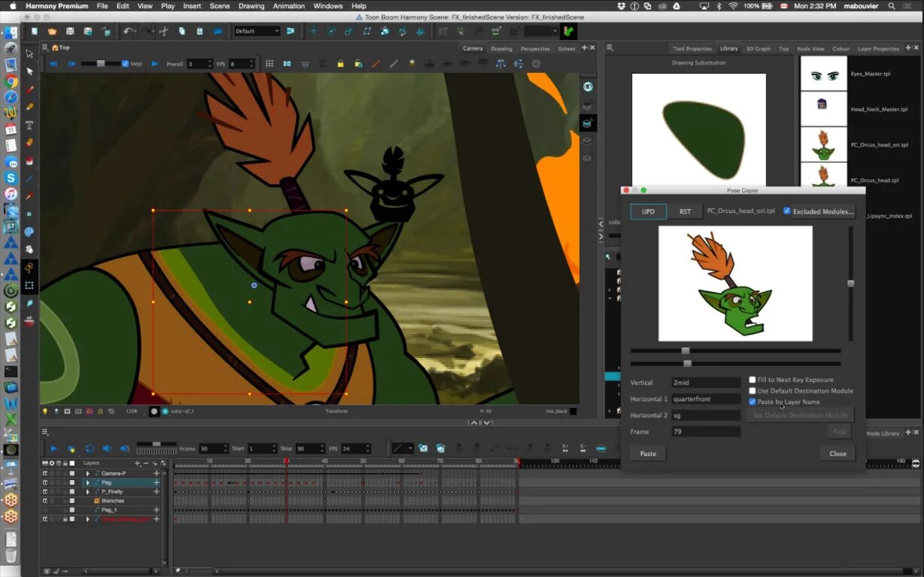Switch to the Xsheet tab
Image resolution: width=924 pixels, height=577 pixels.
click(x=567, y=48)
